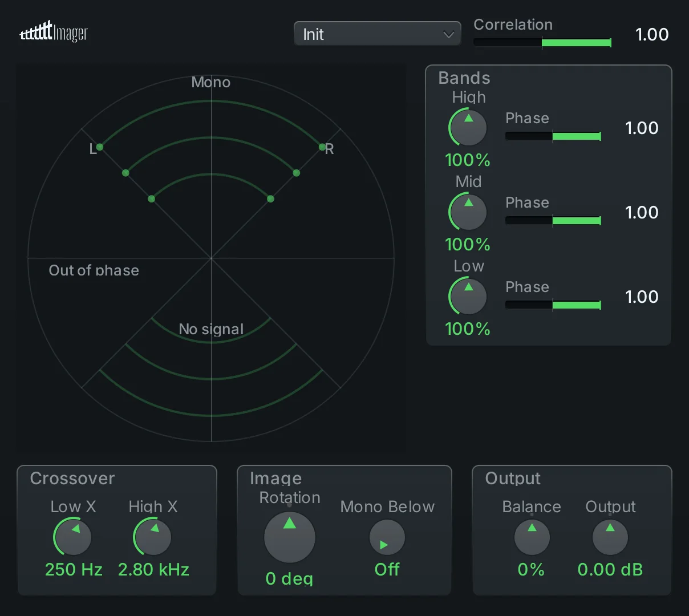This screenshot has width=689, height=616.
Task: Click the Crossover panel title
Action: coord(72,478)
